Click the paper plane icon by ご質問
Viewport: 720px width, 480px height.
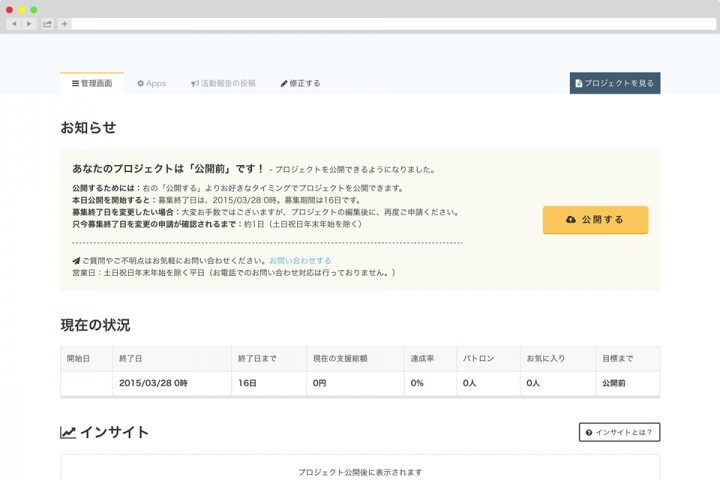[x=76, y=261]
